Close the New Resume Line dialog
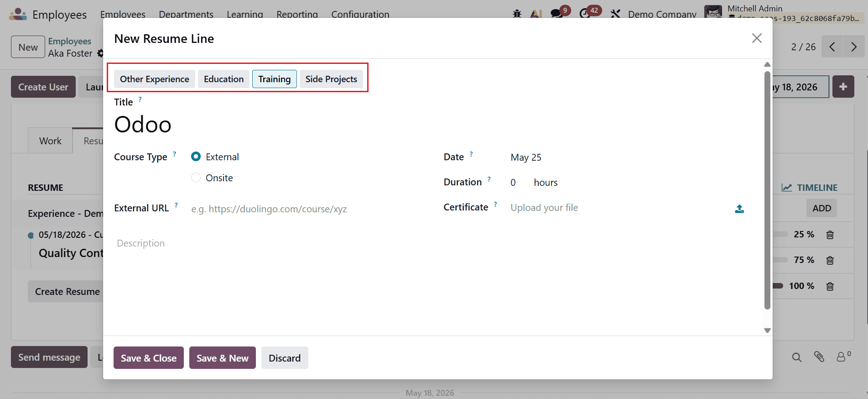Viewport: 868px width, 399px height. coord(757,38)
